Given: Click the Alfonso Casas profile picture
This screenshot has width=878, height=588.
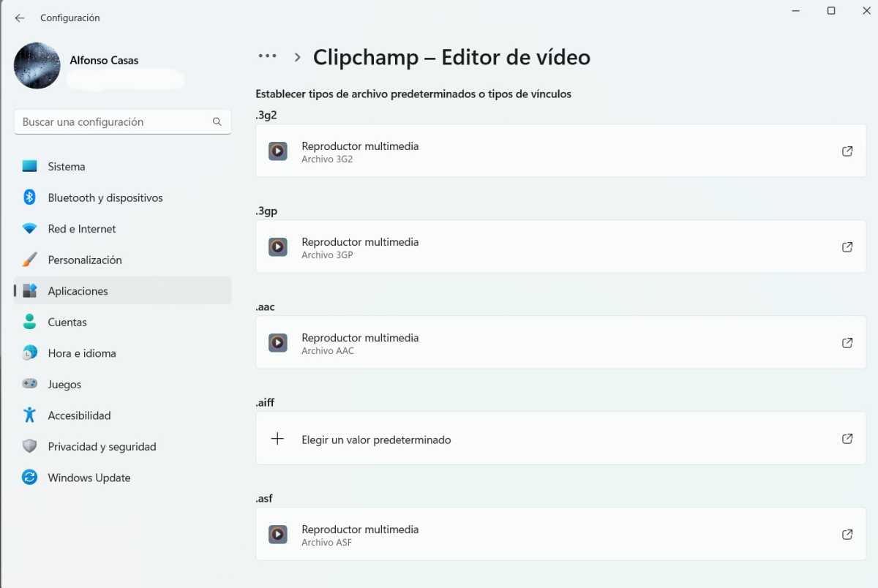Looking at the screenshot, I should pos(37,66).
